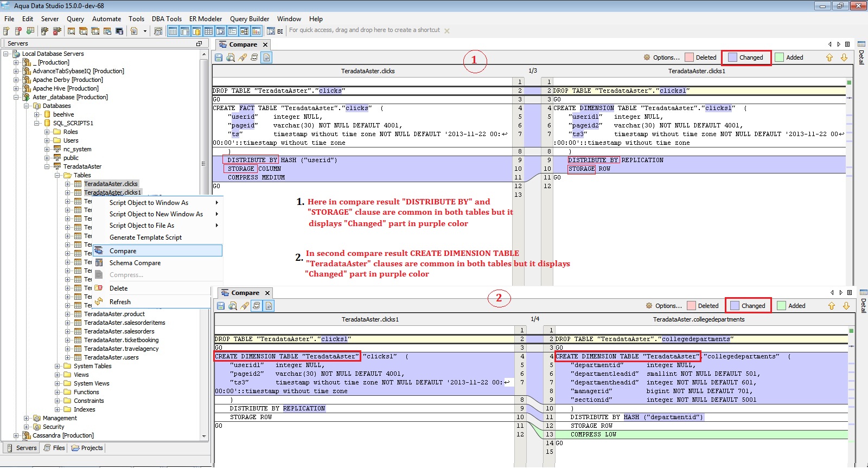Image resolution: width=868 pixels, height=469 pixels.
Task: Open Options in the clicks vs clicks1 compare
Action: pyautogui.click(x=666, y=57)
